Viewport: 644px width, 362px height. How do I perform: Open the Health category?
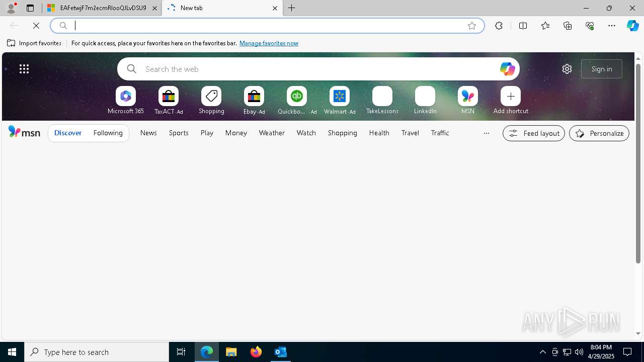(379, 133)
